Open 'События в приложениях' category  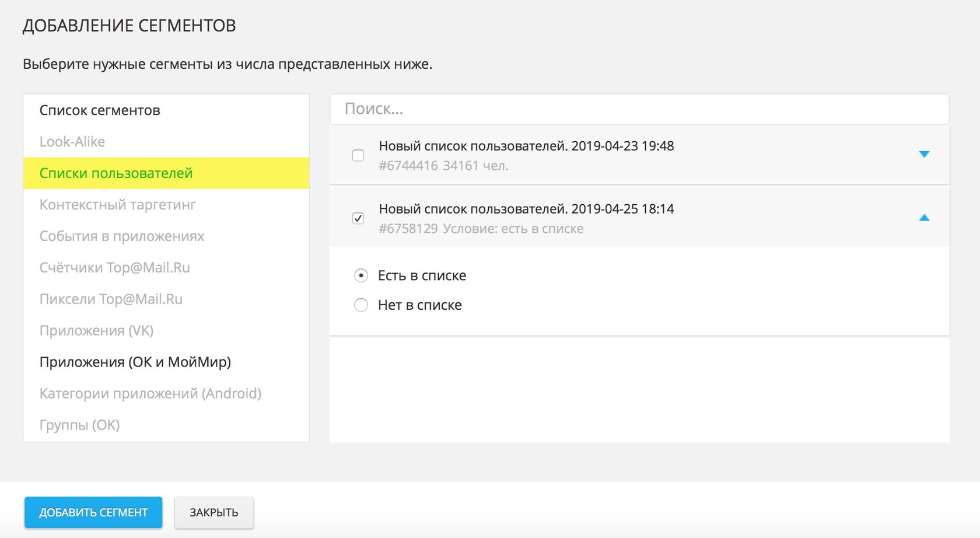(x=122, y=236)
